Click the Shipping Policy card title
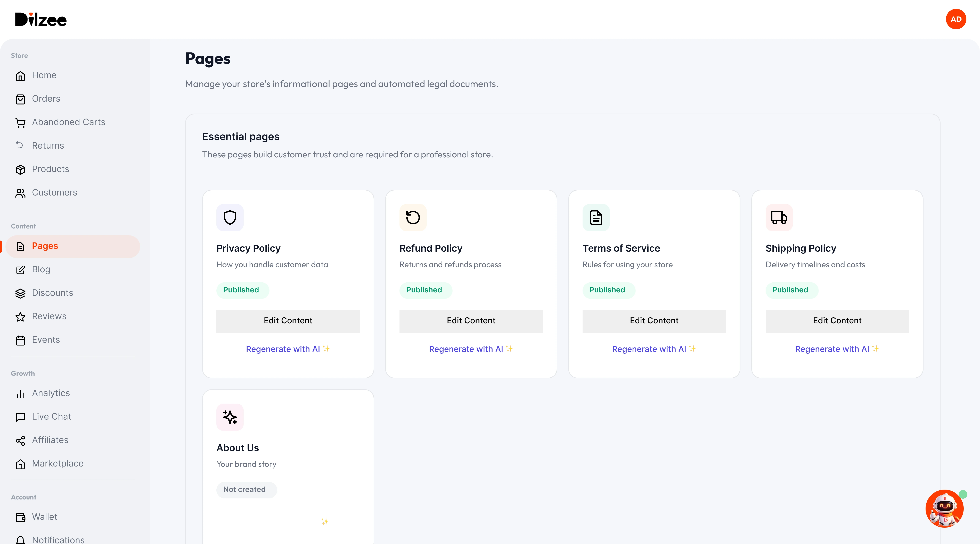The image size is (980, 544). 801,248
